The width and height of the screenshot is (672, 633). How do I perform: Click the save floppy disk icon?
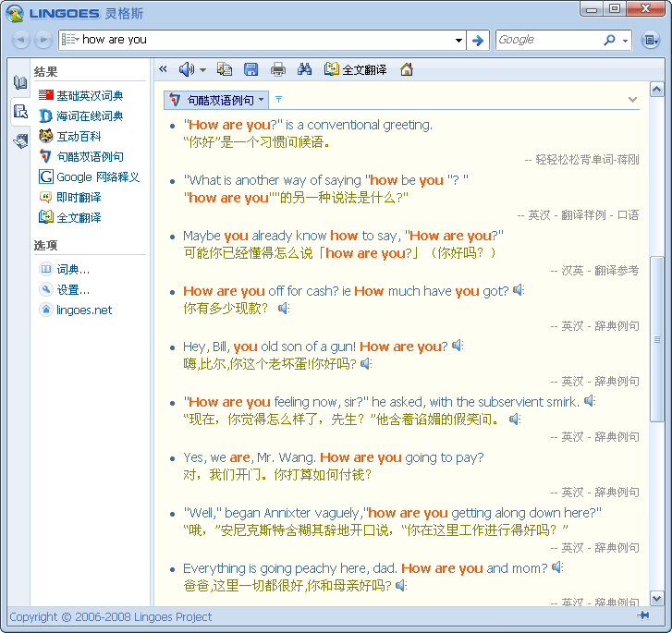(x=250, y=69)
